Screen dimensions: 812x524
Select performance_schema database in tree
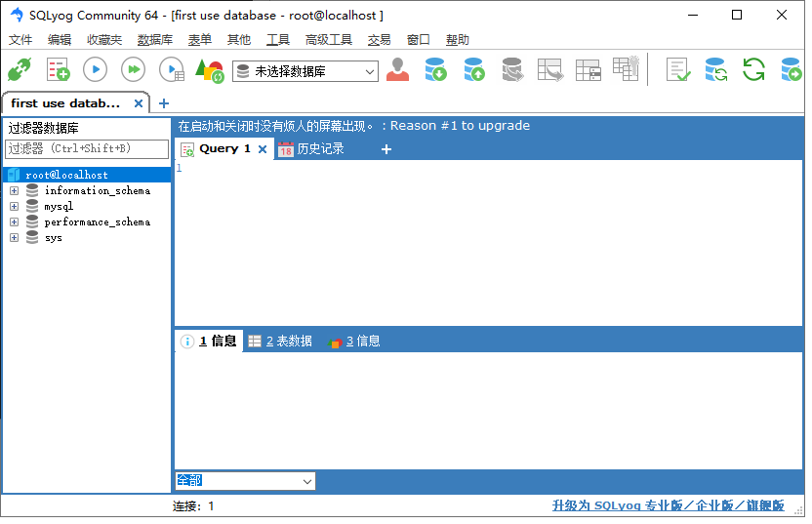click(x=98, y=222)
